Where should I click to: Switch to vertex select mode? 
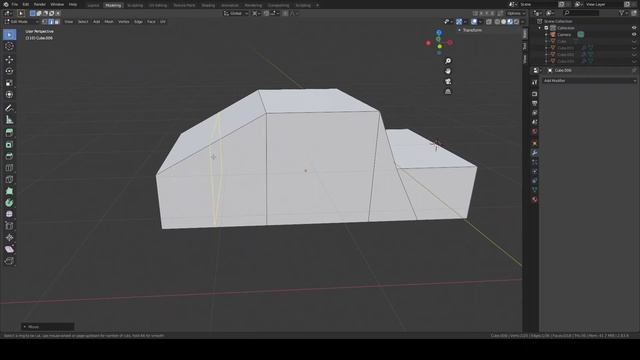(45, 22)
